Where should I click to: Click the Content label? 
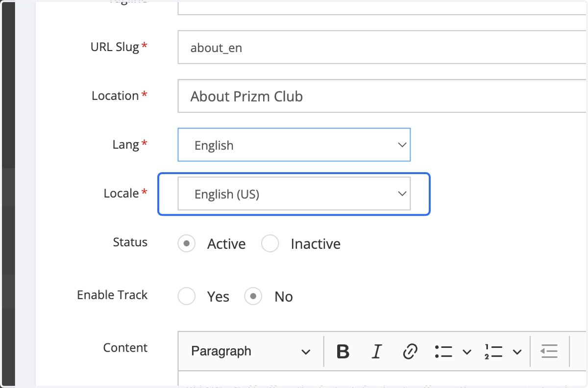125,348
